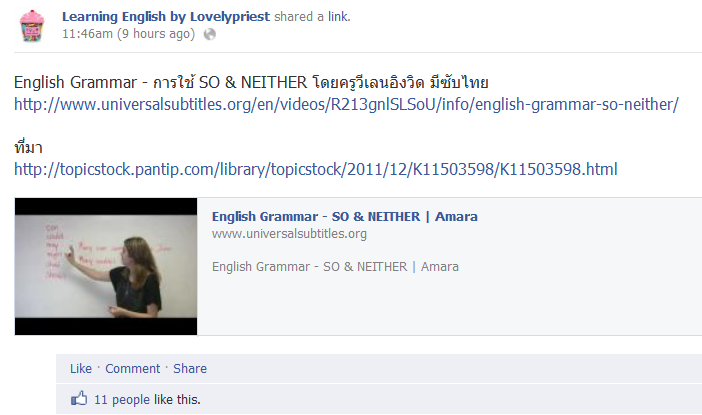Screen dimensions: 702x415
Task: Click www.universalsubtitles.org domain under preview title
Action: coord(289,234)
